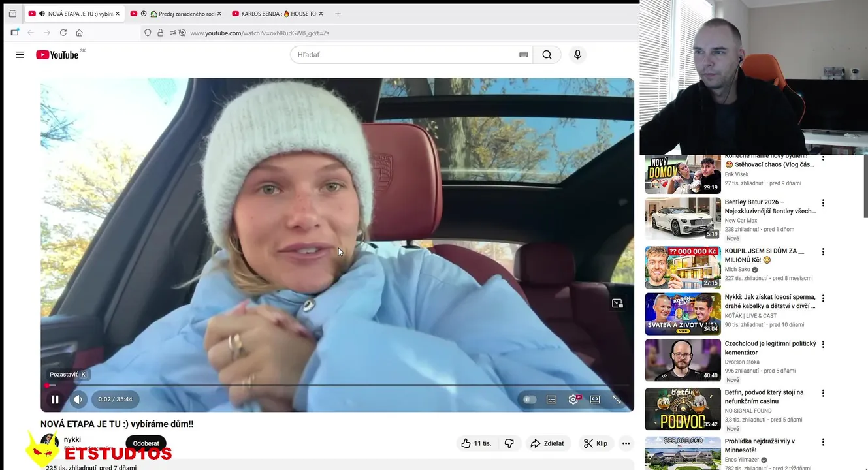Click the Zdieľať share button
This screenshot has width=868, height=470.
[547, 443]
